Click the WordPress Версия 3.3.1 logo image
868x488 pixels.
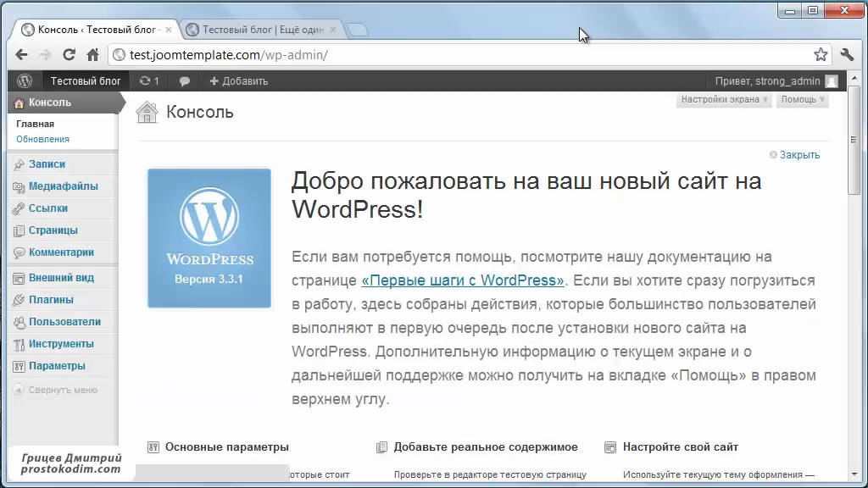(x=209, y=238)
